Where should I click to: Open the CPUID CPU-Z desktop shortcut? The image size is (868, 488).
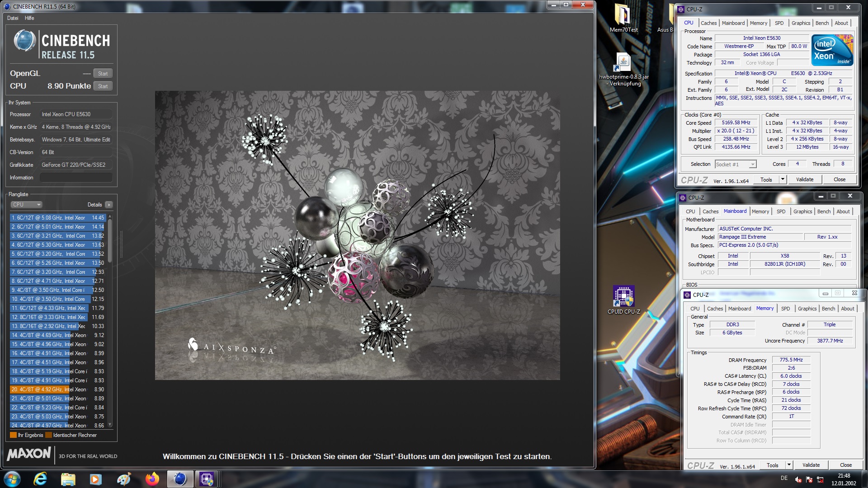pyautogui.click(x=624, y=300)
